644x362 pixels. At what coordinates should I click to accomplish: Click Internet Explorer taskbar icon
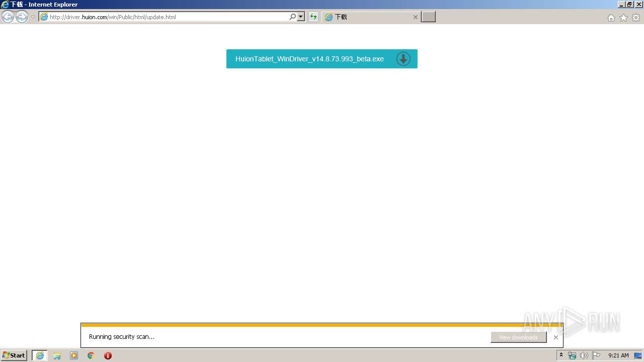coord(40,355)
